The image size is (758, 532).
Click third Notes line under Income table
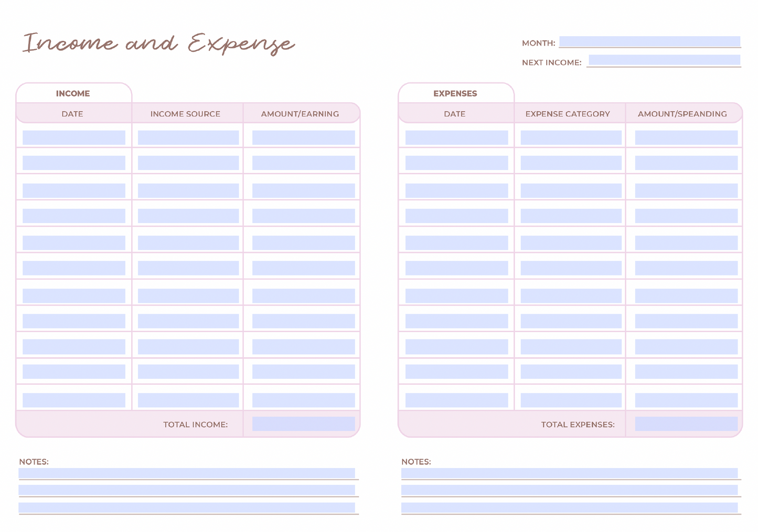tap(187, 508)
